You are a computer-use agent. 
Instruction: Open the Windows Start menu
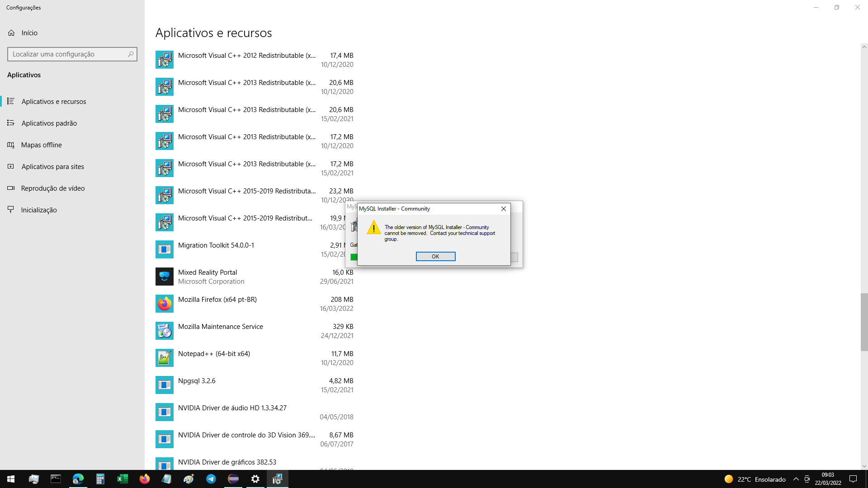[x=11, y=479]
